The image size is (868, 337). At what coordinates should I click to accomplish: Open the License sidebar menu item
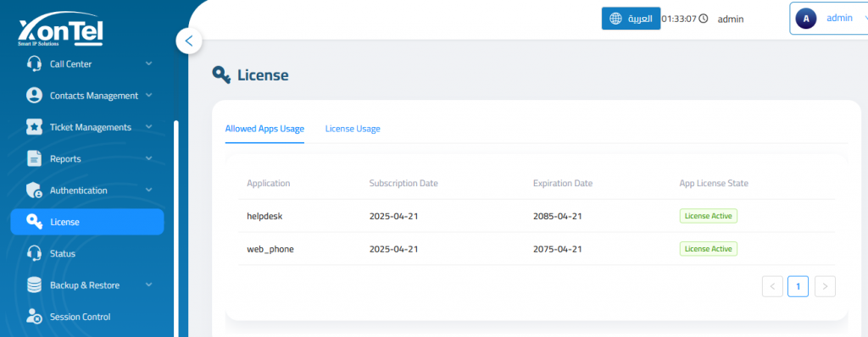click(x=87, y=222)
